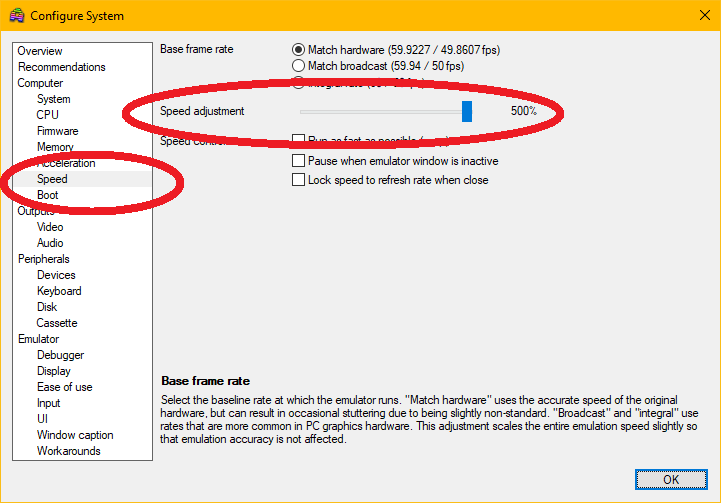Open Audio output settings

click(x=50, y=243)
